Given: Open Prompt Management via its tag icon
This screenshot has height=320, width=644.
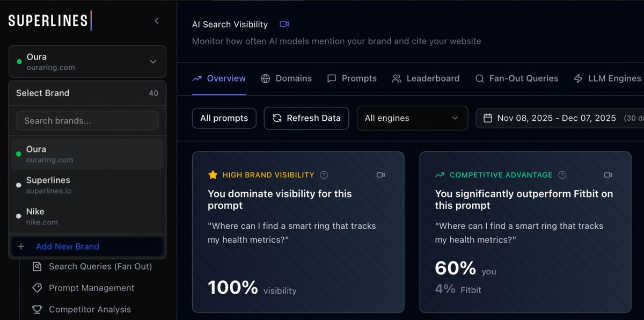Looking at the screenshot, I should pyautogui.click(x=36, y=288).
